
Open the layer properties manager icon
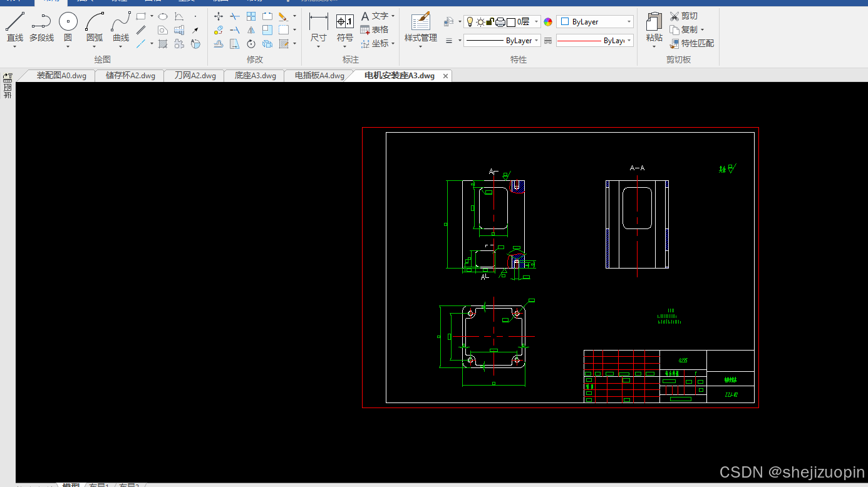click(x=449, y=22)
